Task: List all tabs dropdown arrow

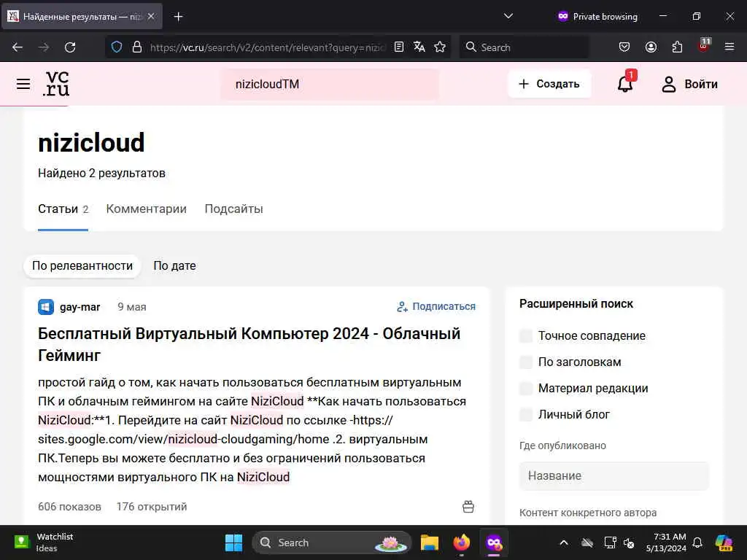Action: click(x=508, y=16)
